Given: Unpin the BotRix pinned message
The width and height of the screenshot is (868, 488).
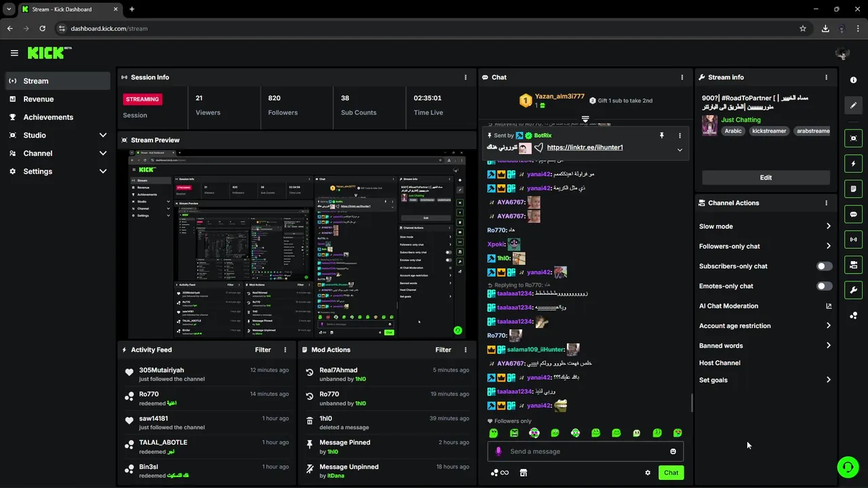Looking at the screenshot, I should (x=662, y=136).
